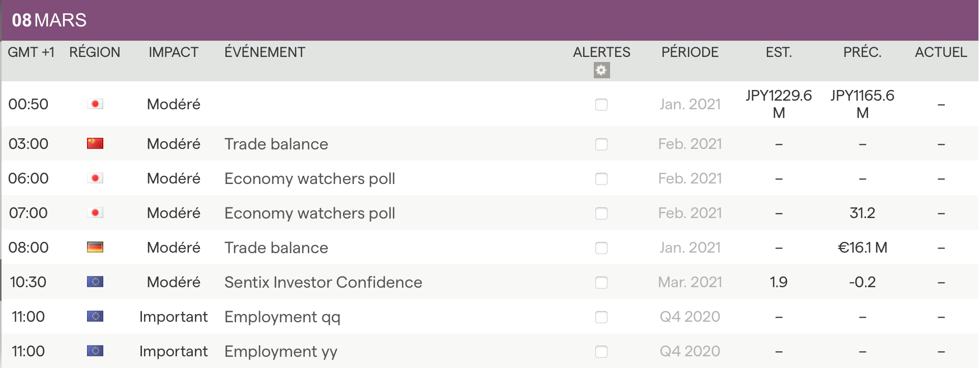Screen dimensions: 980x368
Task: Toggle alert for the 00:50 Japan event
Action: [601, 105]
